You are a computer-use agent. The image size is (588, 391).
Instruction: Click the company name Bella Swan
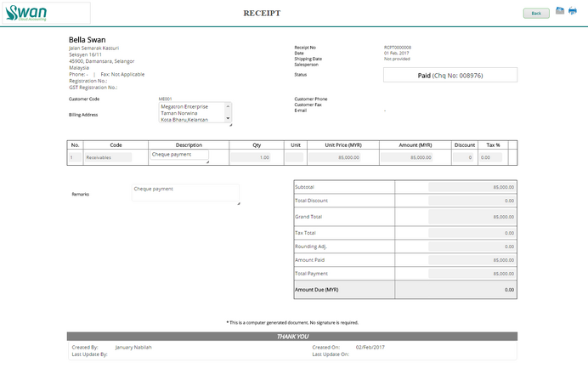click(x=87, y=39)
